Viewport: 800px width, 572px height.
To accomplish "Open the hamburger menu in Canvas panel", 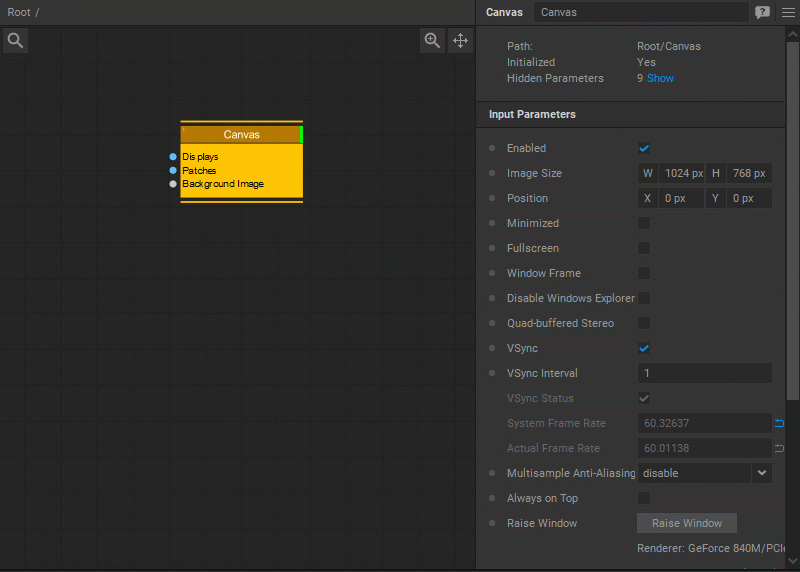I will (x=788, y=12).
